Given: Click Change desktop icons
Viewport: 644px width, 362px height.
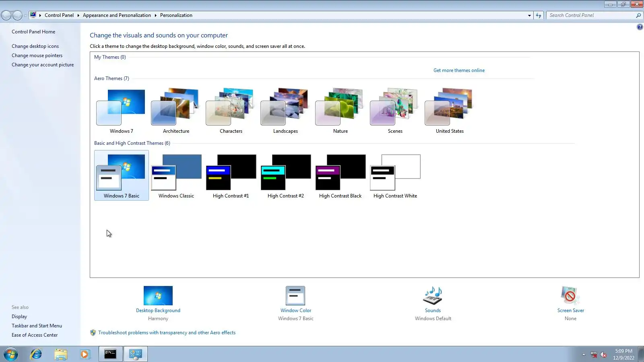Looking at the screenshot, I should [35, 46].
